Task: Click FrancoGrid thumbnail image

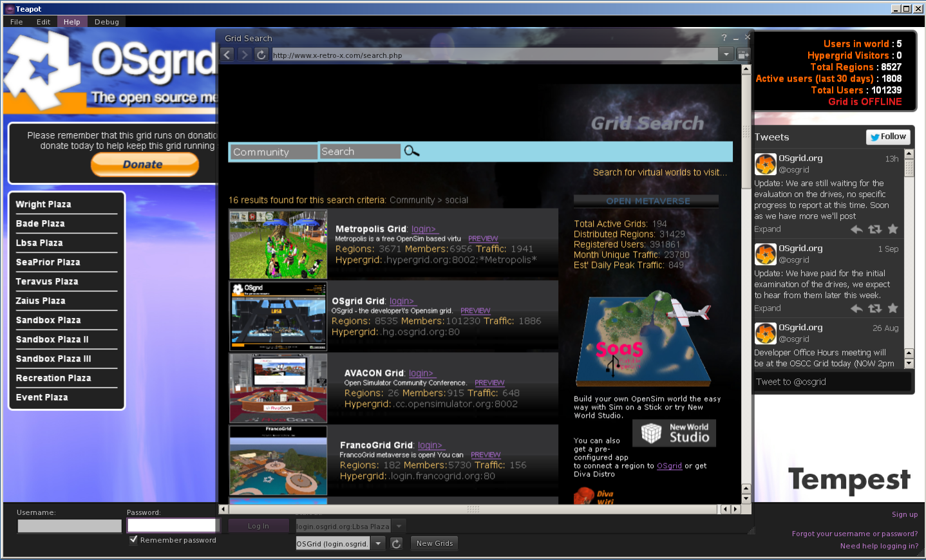Action: (x=278, y=460)
